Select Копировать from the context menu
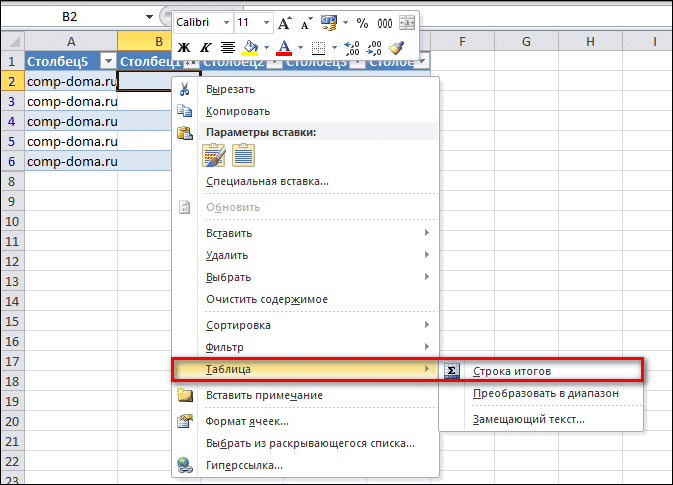Viewport: 673px width, 485px height. [x=237, y=111]
